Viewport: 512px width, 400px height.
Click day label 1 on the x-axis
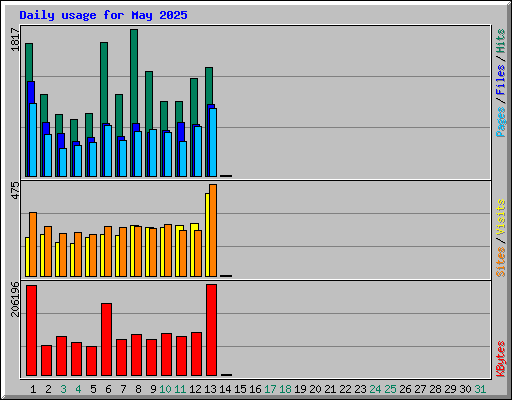tap(33, 389)
